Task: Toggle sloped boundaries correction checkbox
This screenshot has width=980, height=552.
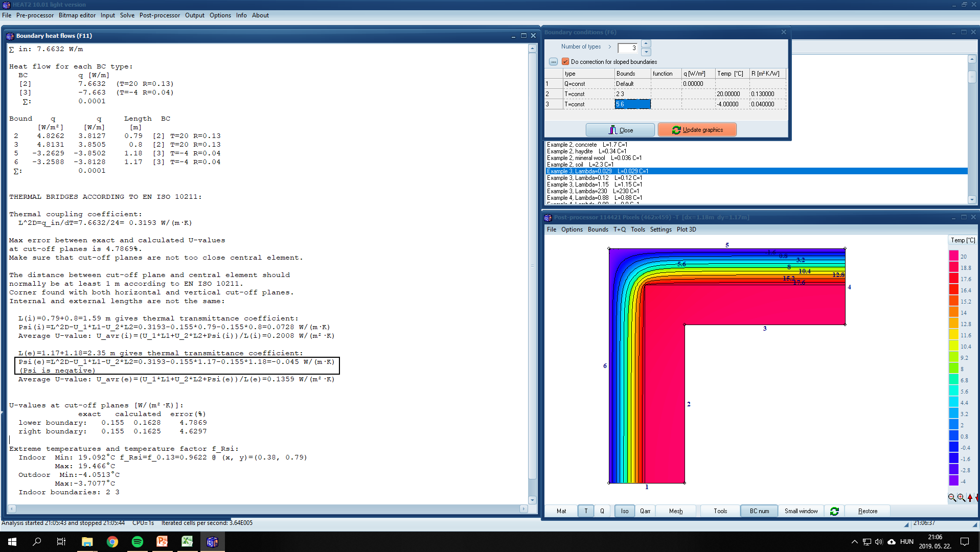Action: tap(565, 62)
